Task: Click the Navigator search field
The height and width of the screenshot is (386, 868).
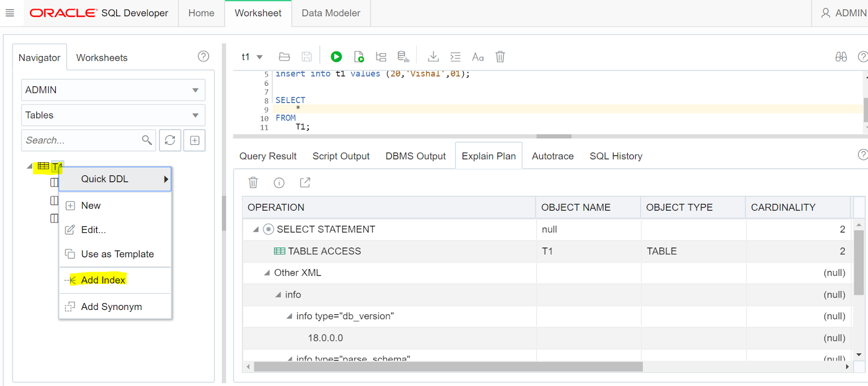Action: pyautogui.click(x=81, y=140)
